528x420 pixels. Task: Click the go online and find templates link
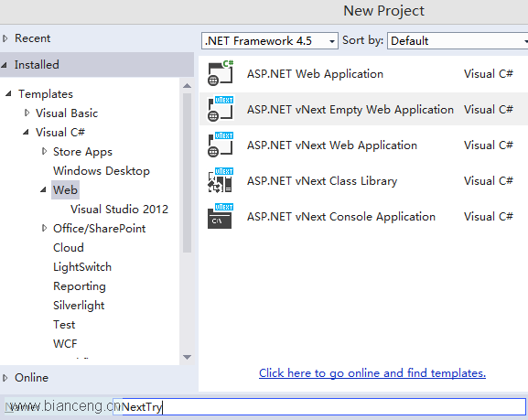[x=372, y=373]
